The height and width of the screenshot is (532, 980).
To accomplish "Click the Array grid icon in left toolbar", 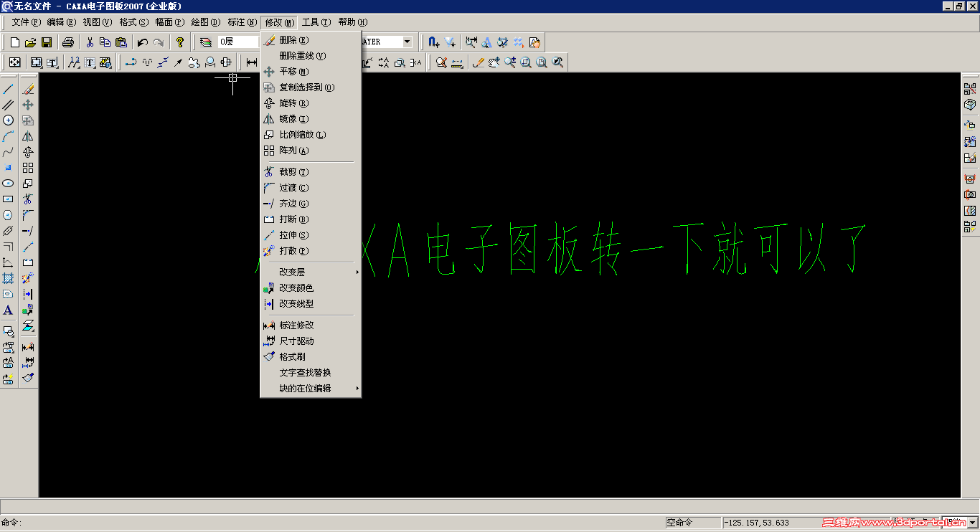I will (28, 168).
